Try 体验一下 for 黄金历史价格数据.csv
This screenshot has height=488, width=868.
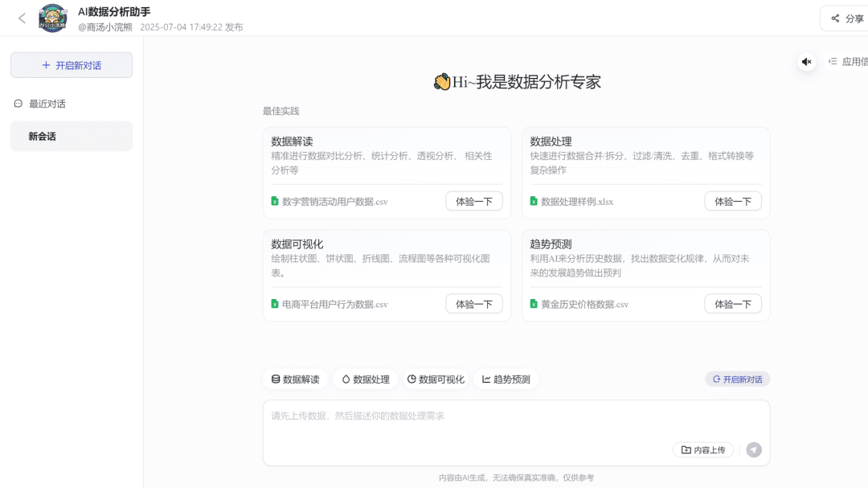(732, 304)
